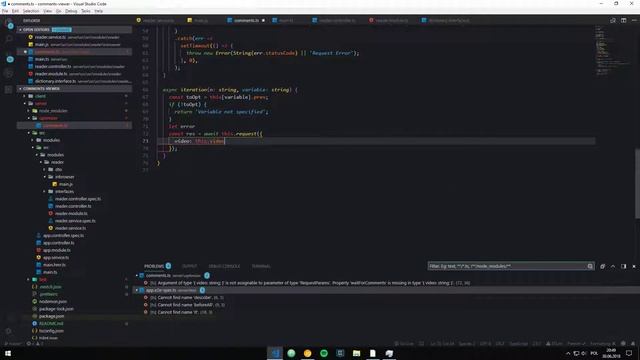Click notification bell in the status bar
Viewport: 640px width, 360px height.
point(633,344)
